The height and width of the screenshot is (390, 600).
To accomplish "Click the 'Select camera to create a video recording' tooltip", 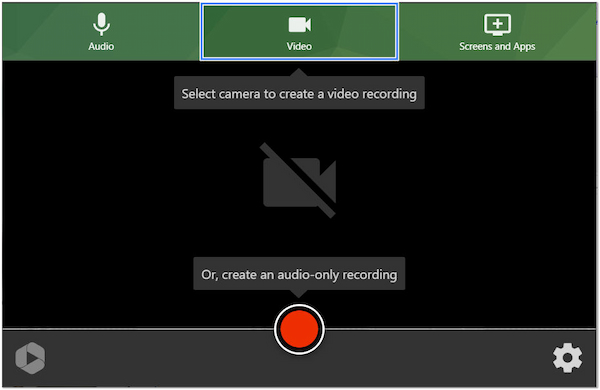I will point(299,93).
